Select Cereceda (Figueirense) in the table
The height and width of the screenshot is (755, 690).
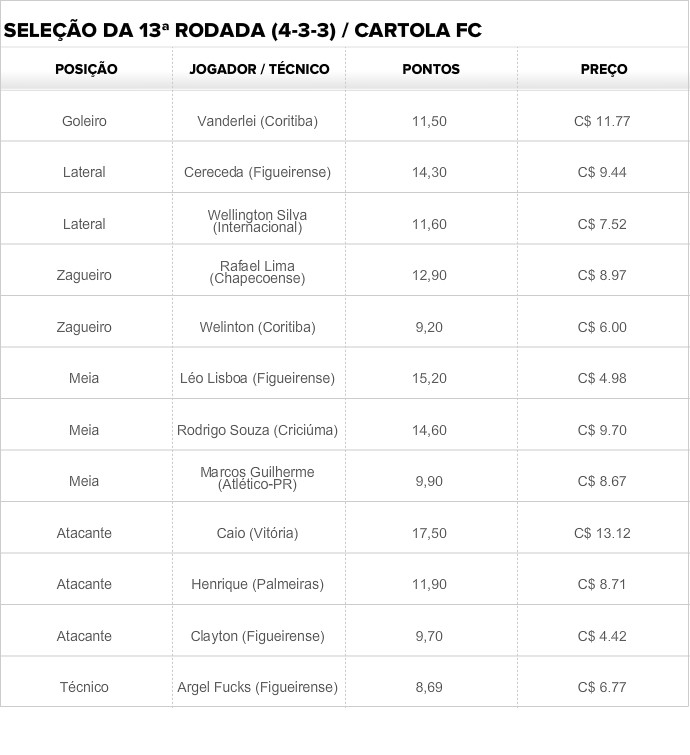click(x=257, y=173)
